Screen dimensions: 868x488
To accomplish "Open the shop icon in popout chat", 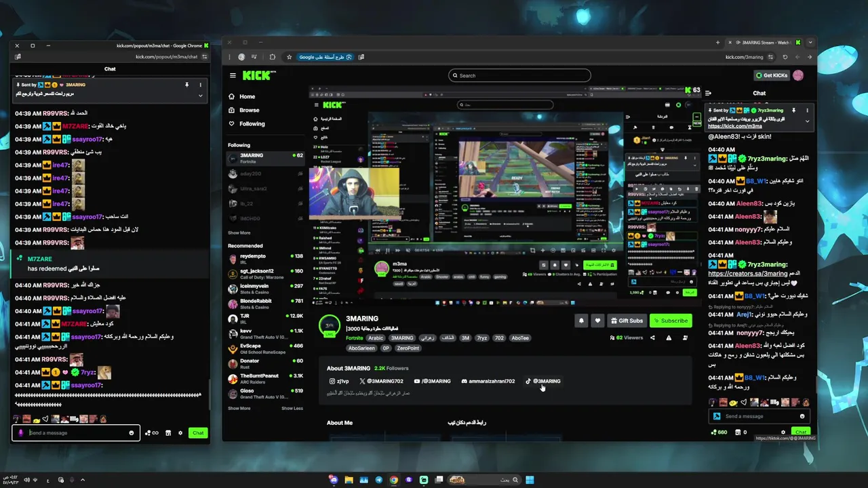I will pos(168,432).
